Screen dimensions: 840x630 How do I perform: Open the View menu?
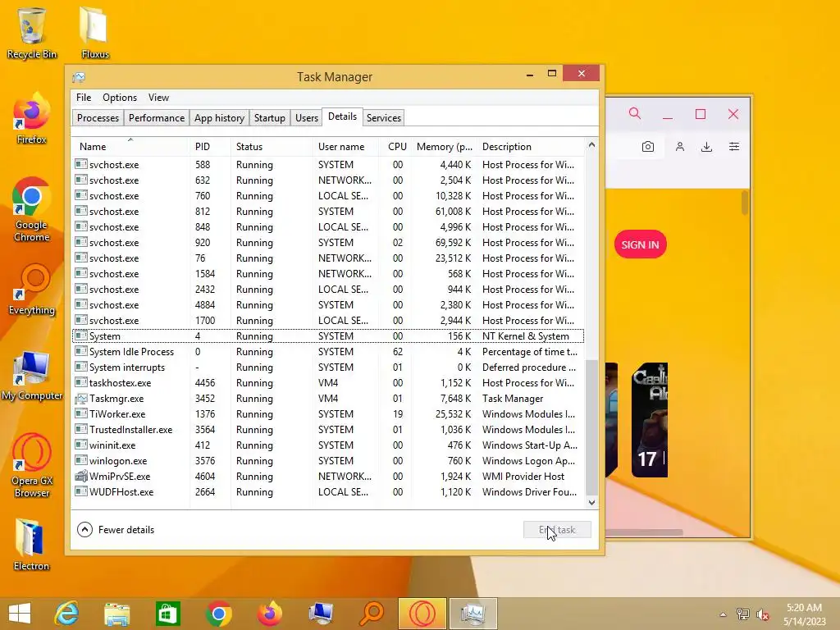[158, 98]
